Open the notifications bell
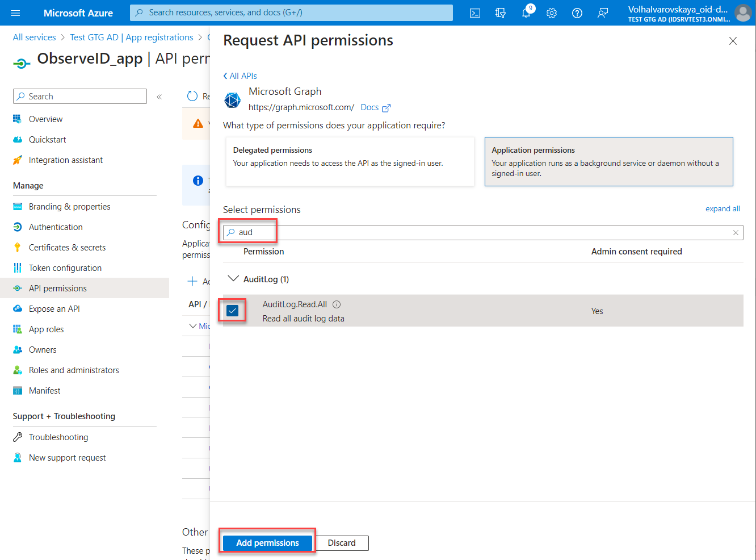The width and height of the screenshot is (756, 560). pyautogui.click(x=526, y=13)
